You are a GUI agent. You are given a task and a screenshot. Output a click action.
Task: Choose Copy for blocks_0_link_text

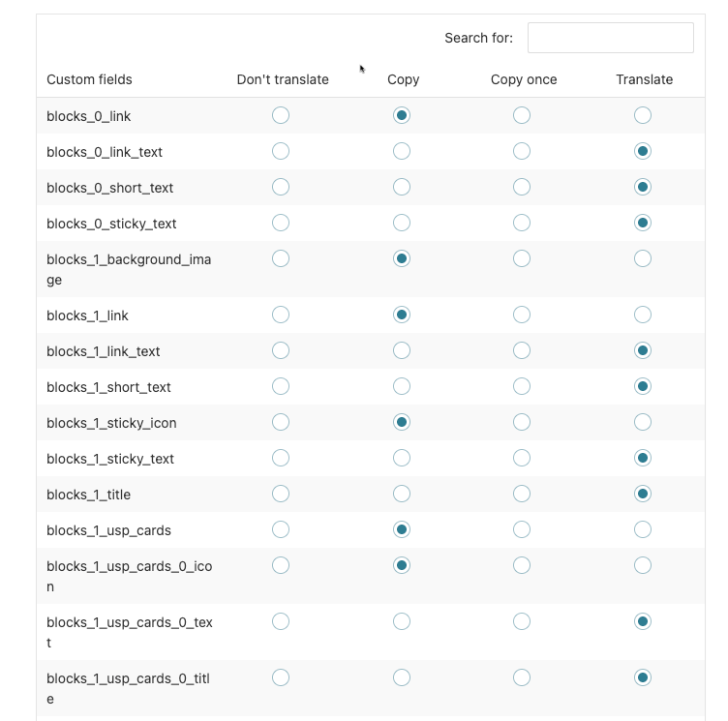402,151
